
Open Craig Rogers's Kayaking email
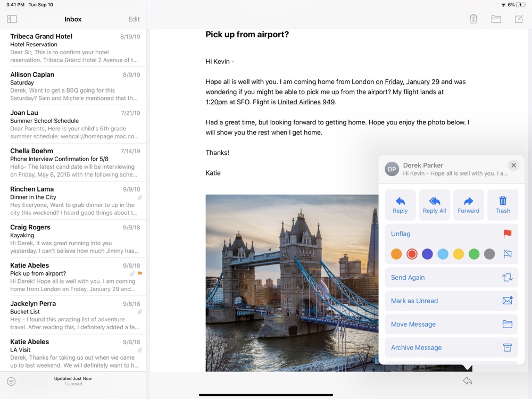pyautogui.click(x=73, y=239)
